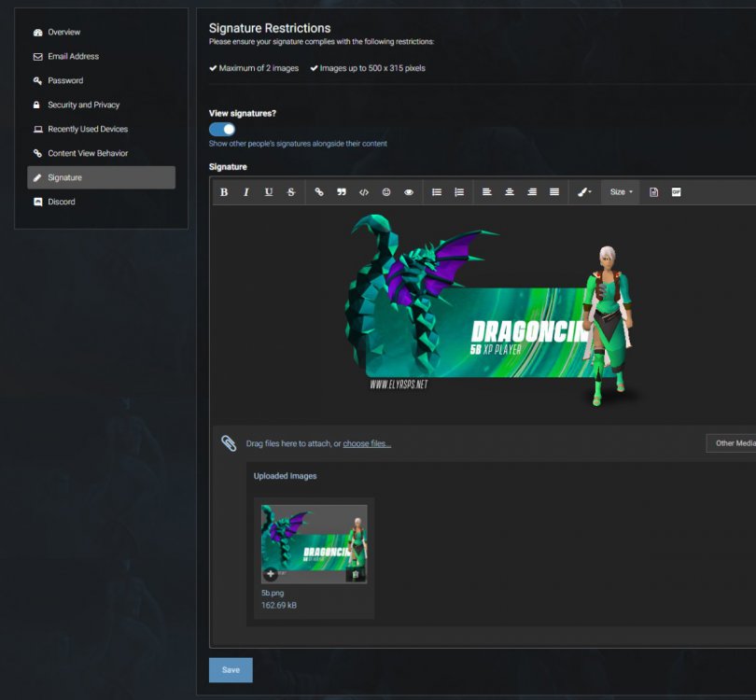Image resolution: width=756 pixels, height=700 pixels.
Task: Insert the uploaded 5b.png thumbnail into the editor
Action: pos(271,574)
